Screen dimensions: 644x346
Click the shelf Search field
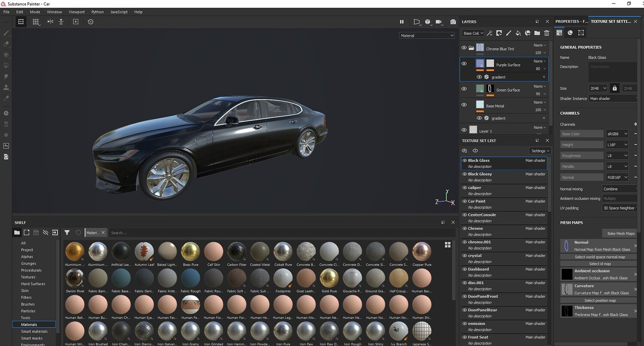[281, 233]
